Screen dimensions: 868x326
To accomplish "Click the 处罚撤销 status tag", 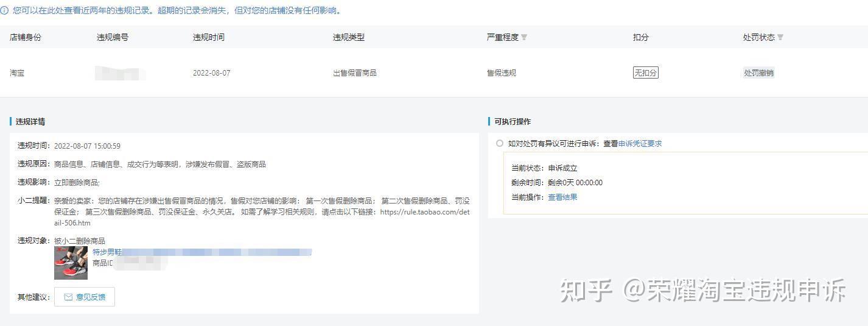I will tap(758, 73).
